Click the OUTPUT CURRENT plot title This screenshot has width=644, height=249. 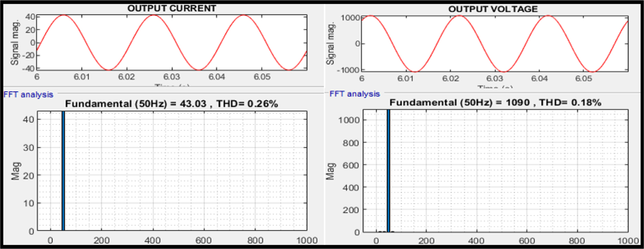172,8
